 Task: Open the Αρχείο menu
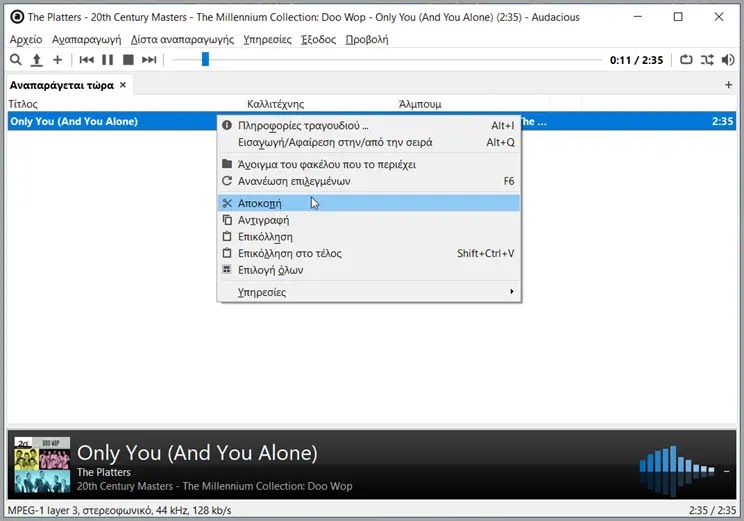[x=26, y=39]
